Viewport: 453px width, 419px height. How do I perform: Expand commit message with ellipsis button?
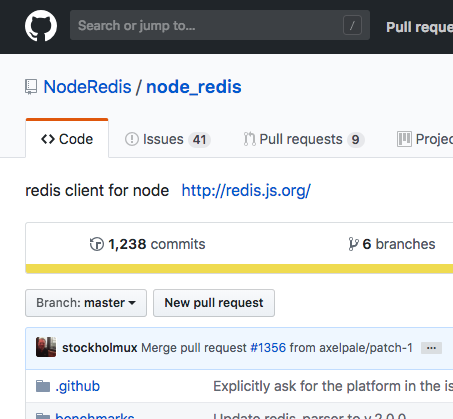pyautogui.click(x=431, y=348)
